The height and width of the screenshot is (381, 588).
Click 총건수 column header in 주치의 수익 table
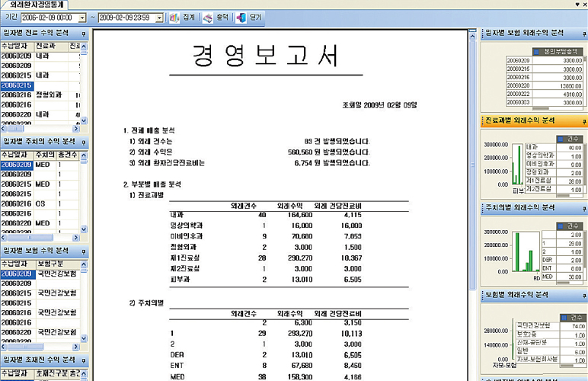coord(68,155)
